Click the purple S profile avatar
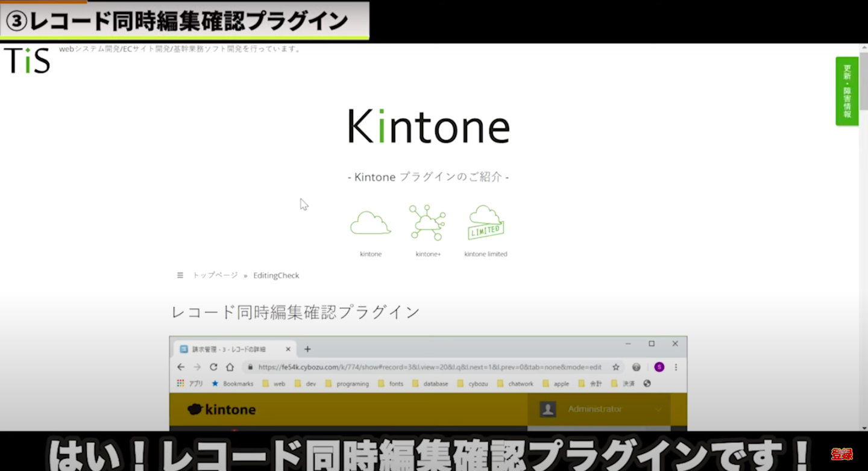Viewport: 868px width, 471px height. 659,366
